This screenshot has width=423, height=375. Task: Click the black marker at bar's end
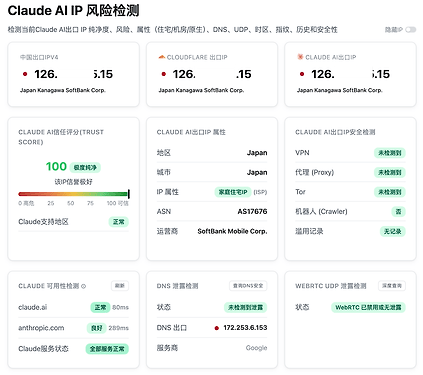(x=129, y=194)
